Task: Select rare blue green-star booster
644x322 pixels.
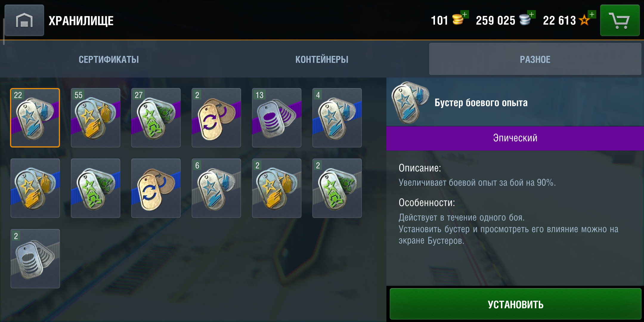Action: click(95, 188)
